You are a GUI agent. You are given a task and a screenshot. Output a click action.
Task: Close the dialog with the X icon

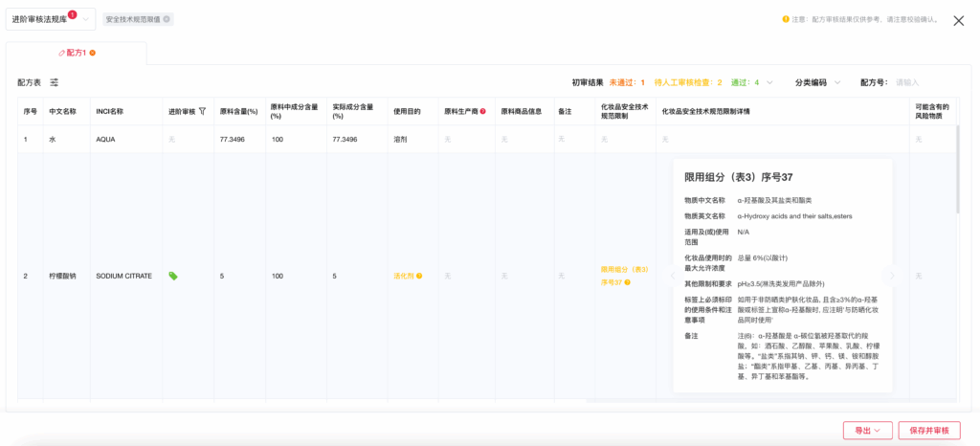point(958,21)
